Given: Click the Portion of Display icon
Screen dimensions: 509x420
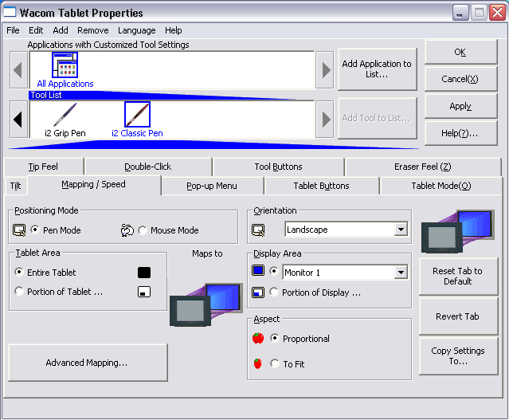Looking at the screenshot, I should pos(258,292).
